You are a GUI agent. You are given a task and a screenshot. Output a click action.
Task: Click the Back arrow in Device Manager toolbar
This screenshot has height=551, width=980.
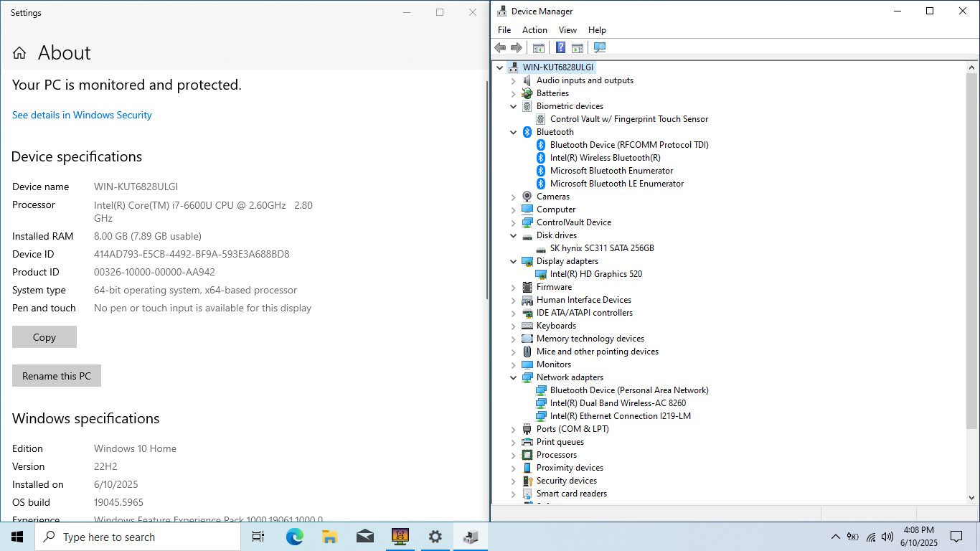click(500, 48)
